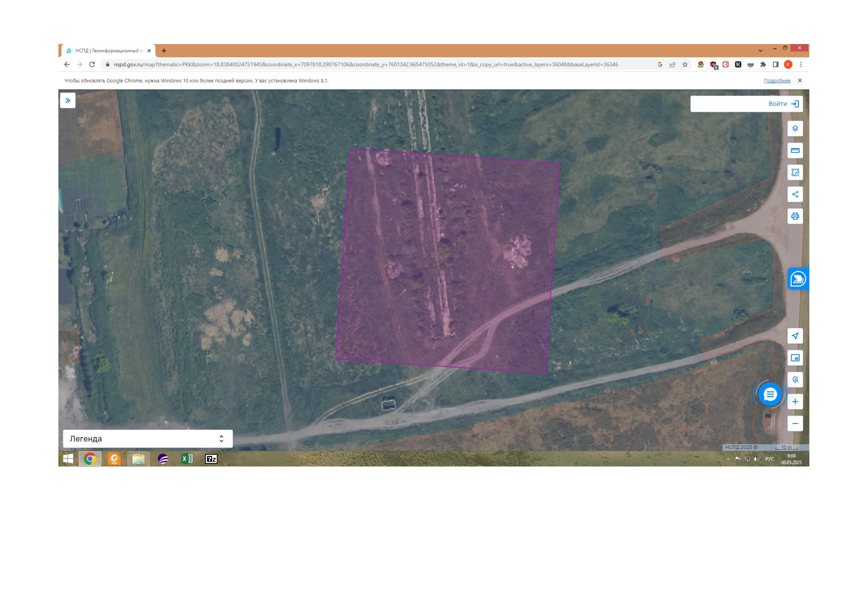Expand the Легенда dropdown panel

click(x=148, y=439)
